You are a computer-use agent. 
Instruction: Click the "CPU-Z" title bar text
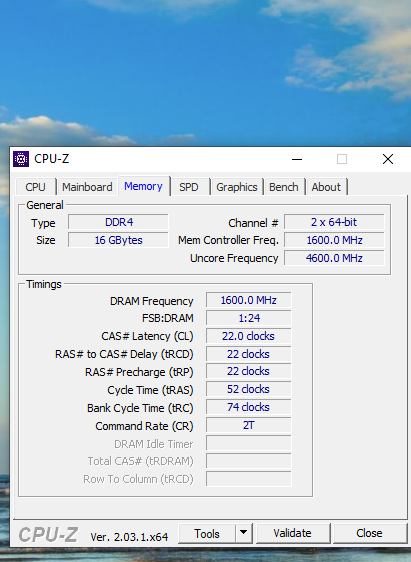tap(52, 159)
